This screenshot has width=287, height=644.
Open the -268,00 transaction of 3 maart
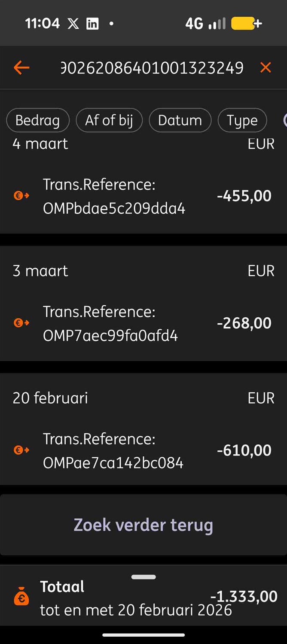(x=143, y=323)
